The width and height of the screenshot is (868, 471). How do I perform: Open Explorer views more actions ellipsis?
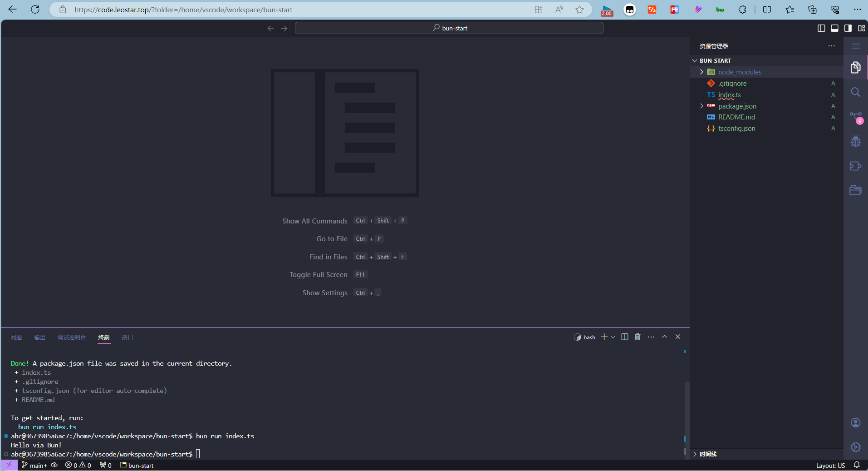coord(831,46)
